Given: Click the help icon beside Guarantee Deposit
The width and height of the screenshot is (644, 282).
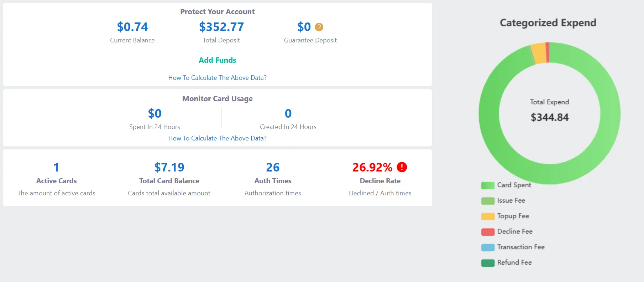Looking at the screenshot, I should pyautogui.click(x=319, y=27).
